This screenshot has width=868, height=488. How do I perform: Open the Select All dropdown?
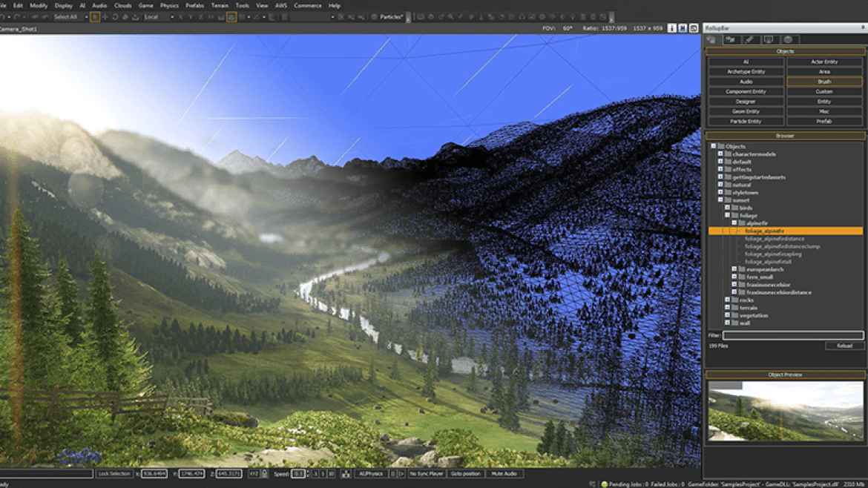pyautogui.click(x=86, y=17)
